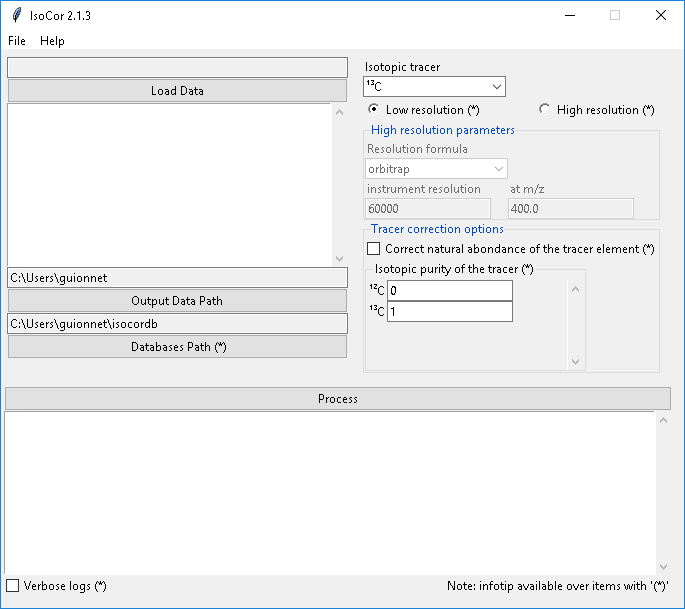This screenshot has height=609, width=685.
Task: Click inside the loaded data list area
Action: coord(169,185)
